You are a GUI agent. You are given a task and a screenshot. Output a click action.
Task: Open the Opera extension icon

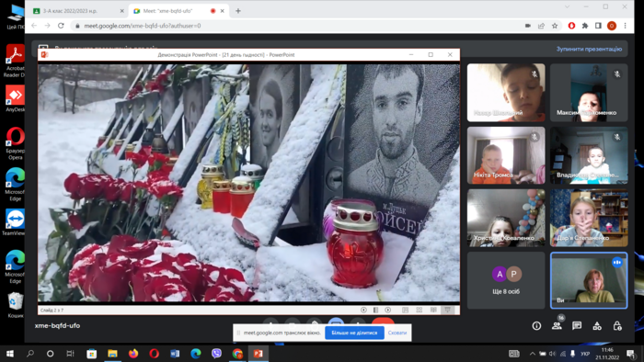571,26
